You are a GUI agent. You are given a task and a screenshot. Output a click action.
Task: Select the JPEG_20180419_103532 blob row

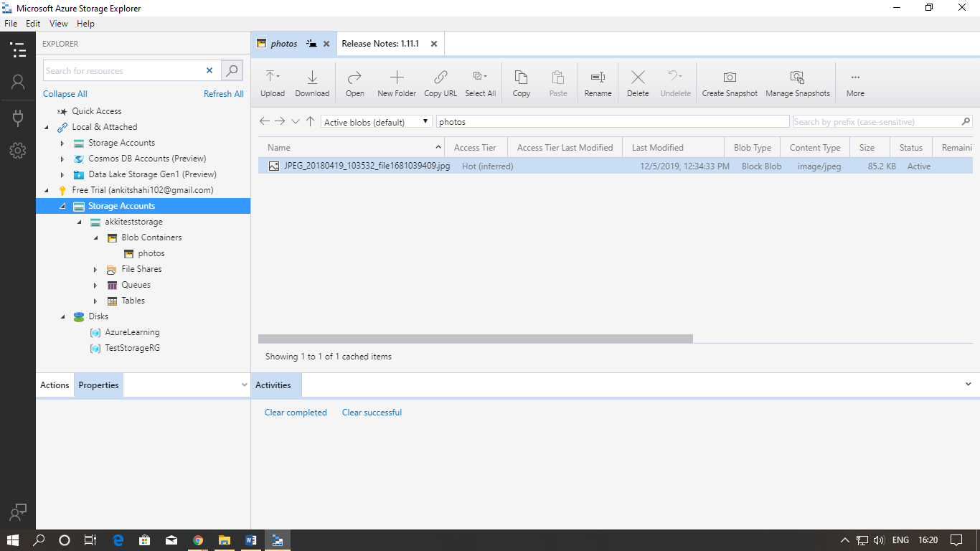pyautogui.click(x=615, y=166)
